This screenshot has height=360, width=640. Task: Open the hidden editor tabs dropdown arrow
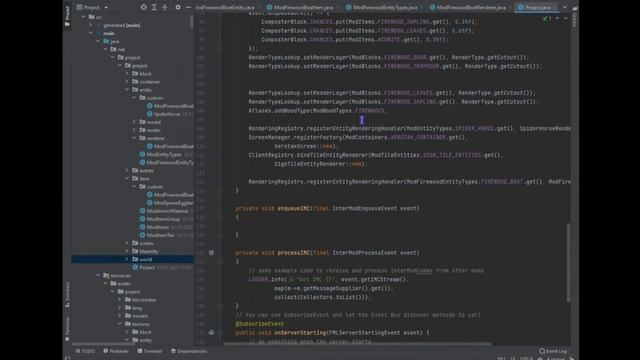[565, 7]
